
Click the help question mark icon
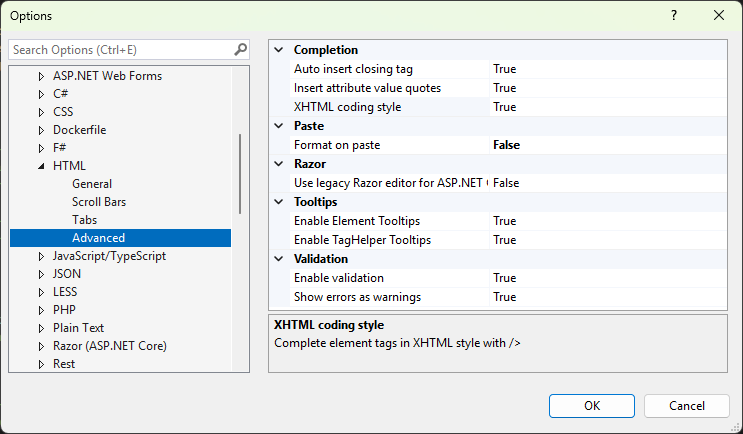(x=673, y=16)
